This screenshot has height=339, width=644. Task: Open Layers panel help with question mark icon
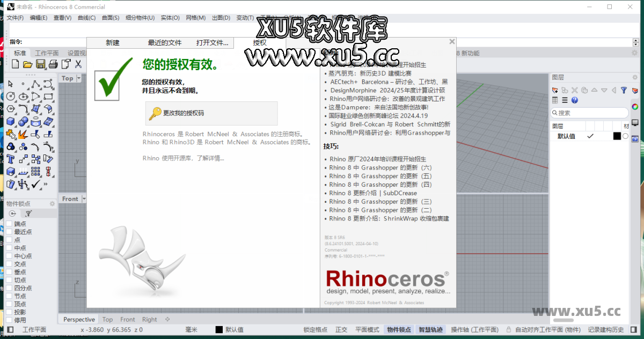tap(574, 100)
